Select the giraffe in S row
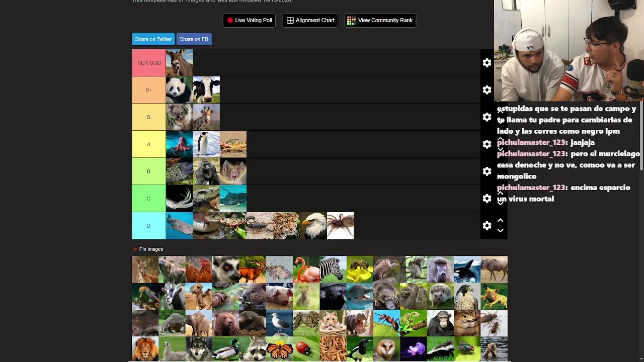 (x=206, y=117)
